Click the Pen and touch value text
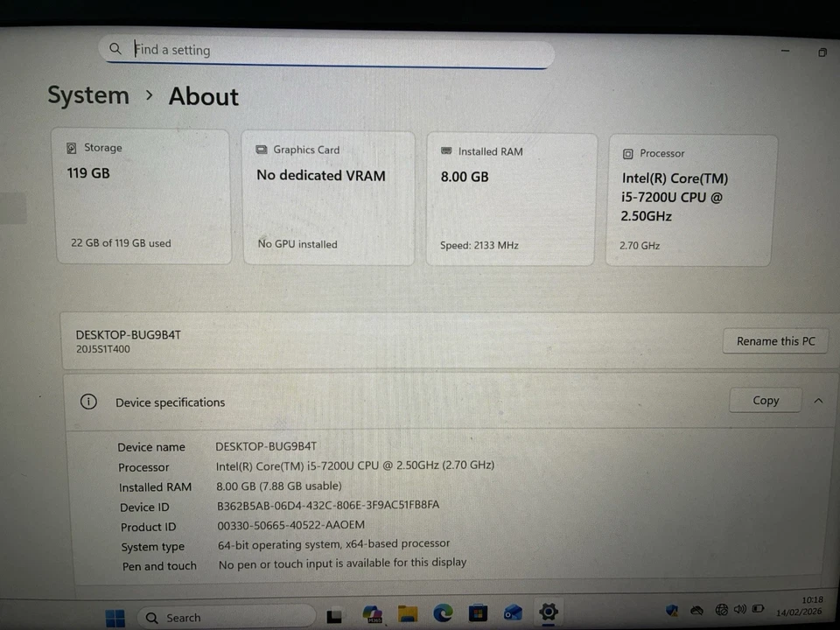Image resolution: width=840 pixels, height=630 pixels. point(342,563)
